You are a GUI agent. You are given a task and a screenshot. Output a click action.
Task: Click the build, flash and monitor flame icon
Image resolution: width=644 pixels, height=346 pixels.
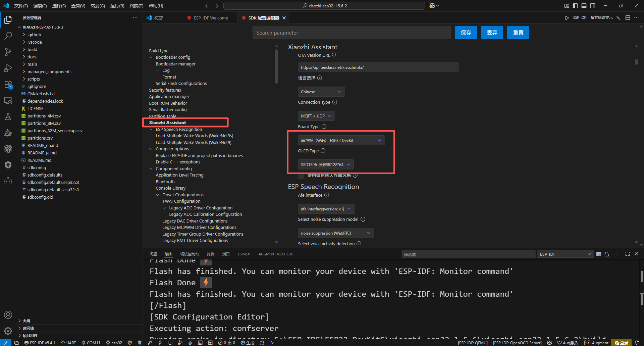(190, 343)
